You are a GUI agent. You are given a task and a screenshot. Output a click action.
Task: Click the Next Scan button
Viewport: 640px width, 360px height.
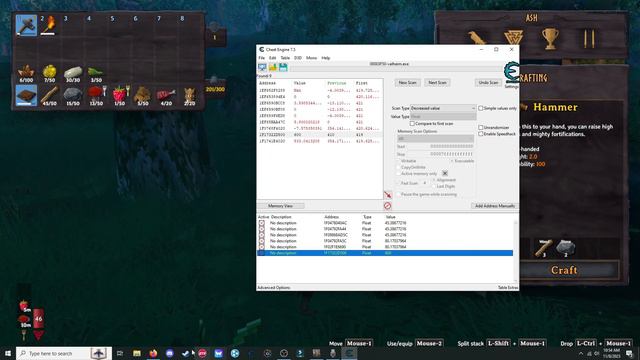(x=437, y=82)
